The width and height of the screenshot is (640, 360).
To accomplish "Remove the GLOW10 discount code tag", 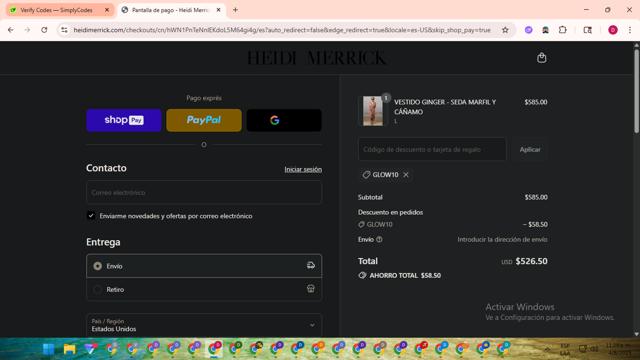I will (x=406, y=175).
